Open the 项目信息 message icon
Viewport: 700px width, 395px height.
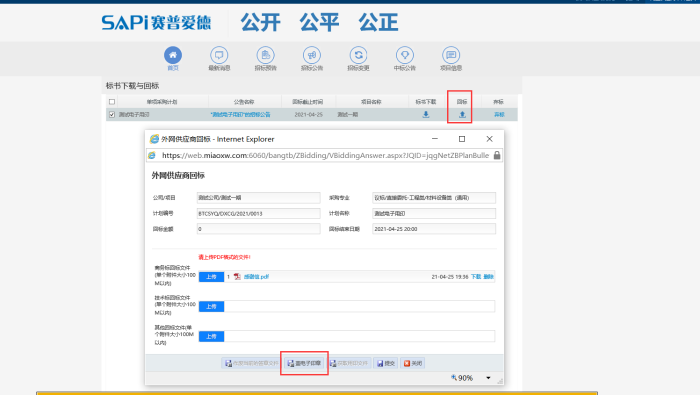[x=451, y=55]
